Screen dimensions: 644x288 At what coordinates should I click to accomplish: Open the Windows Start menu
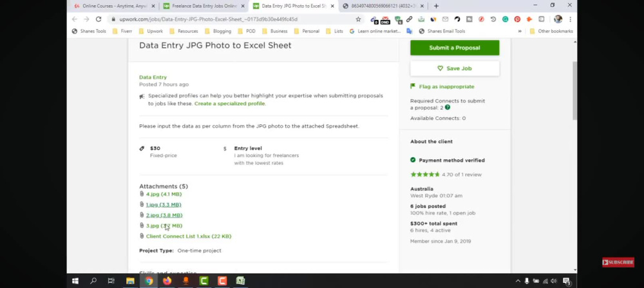pyautogui.click(x=75, y=281)
